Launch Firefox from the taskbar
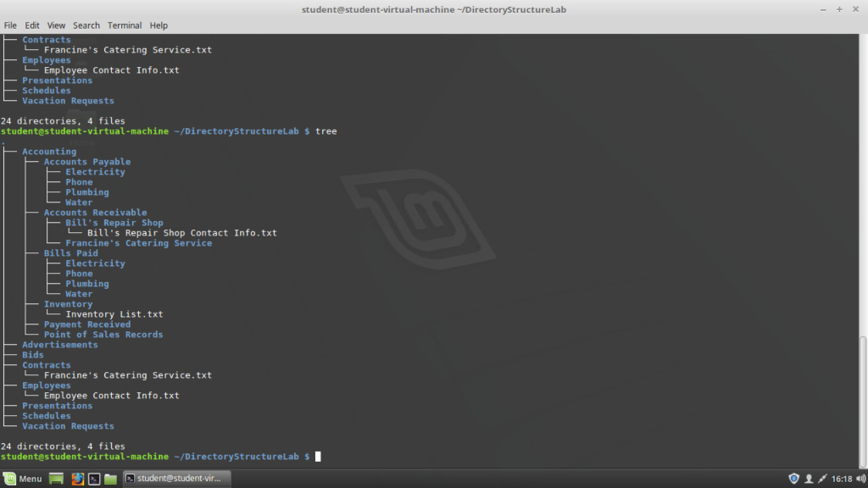868x488 pixels. (76, 478)
